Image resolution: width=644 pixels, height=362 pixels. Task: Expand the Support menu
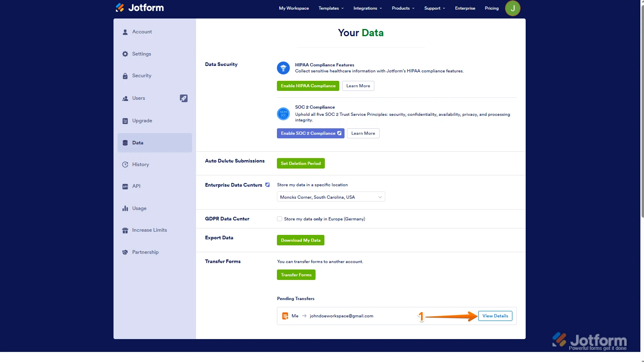click(x=434, y=8)
